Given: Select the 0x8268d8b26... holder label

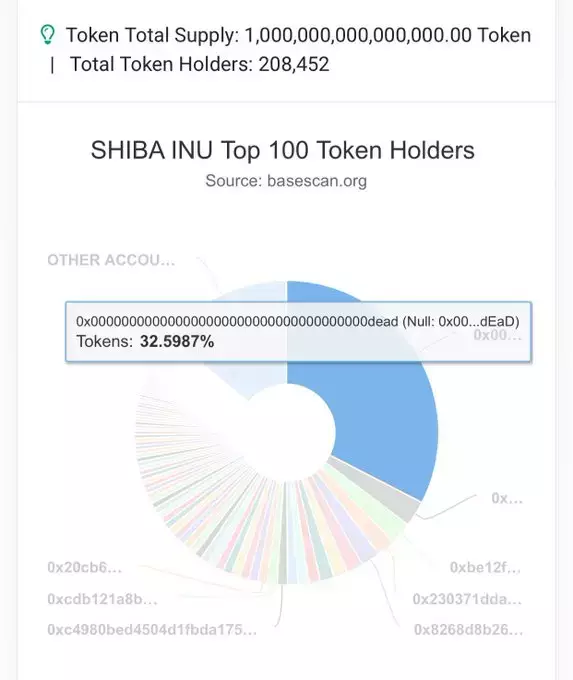Looking at the screenshot, I should (x=468, y=629).
